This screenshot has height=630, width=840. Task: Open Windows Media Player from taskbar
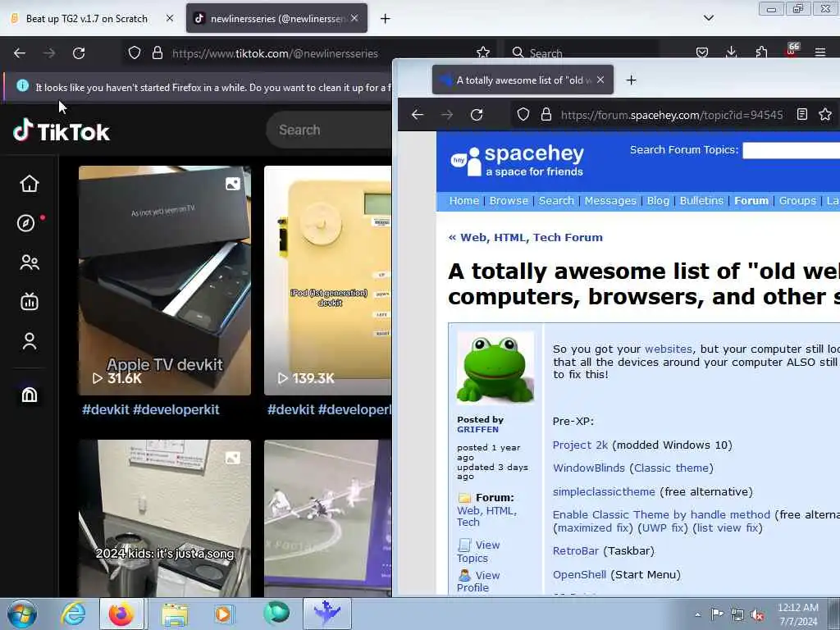click(223, 614)
